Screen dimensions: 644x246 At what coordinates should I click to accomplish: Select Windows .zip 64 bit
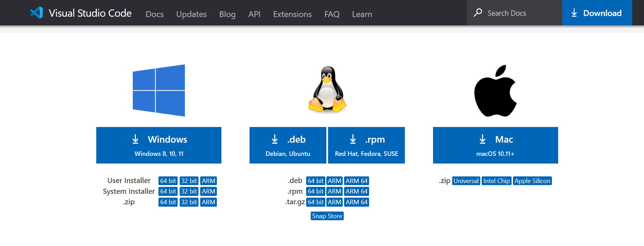[168, 202]
